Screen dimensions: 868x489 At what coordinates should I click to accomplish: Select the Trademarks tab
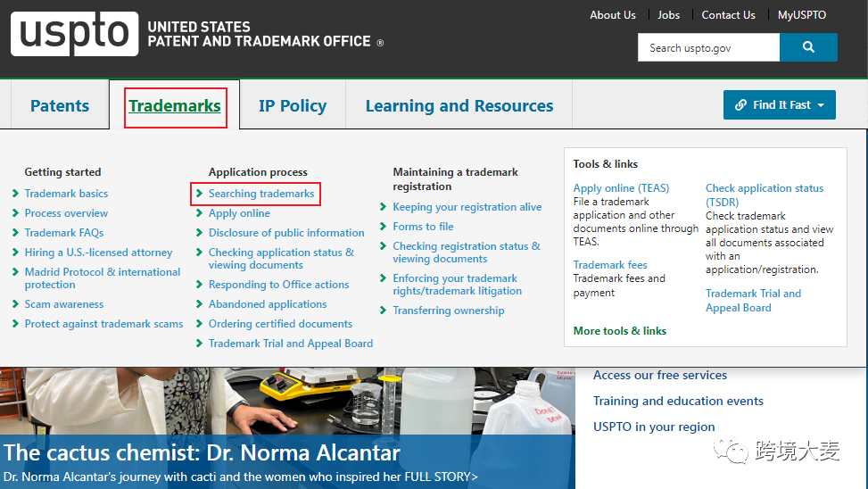point(175,105)
